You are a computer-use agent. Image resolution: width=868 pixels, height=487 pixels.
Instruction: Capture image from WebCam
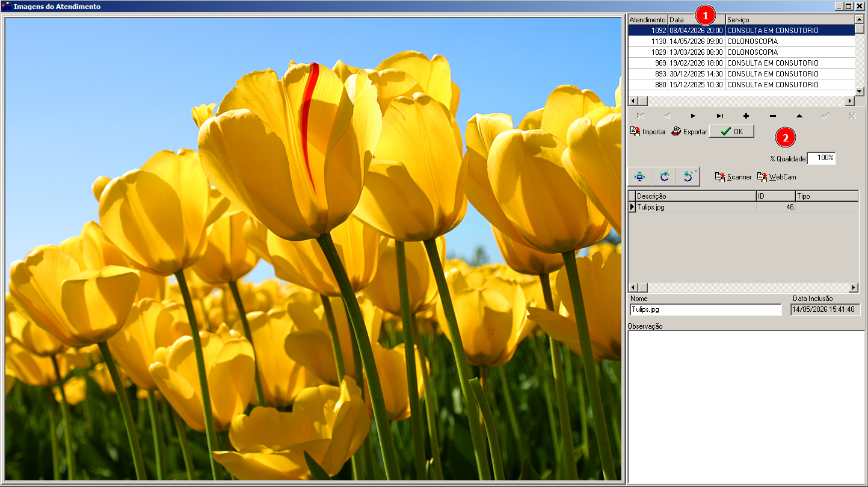pyautogui.click(x=777, y=177)
